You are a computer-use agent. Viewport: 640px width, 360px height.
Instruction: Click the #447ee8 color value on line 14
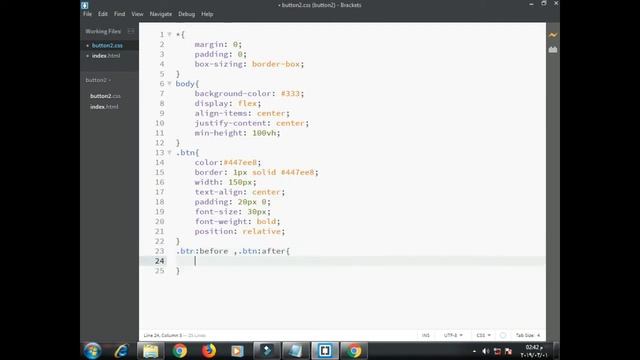(x=240, y=162)
